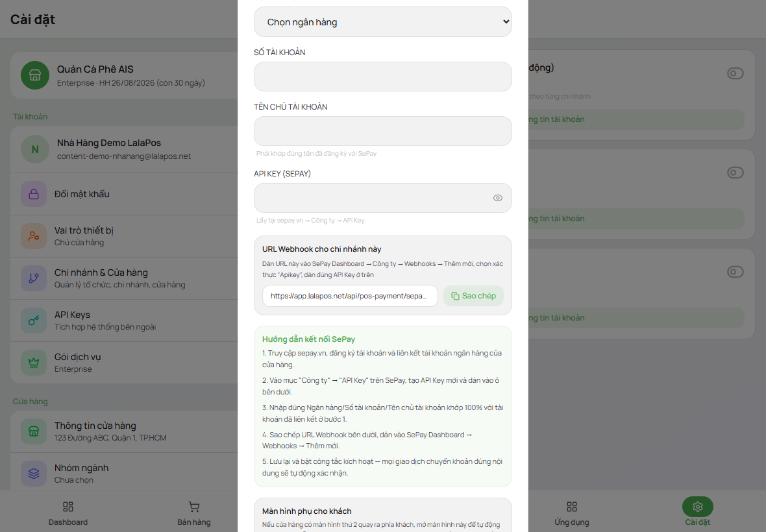Toggle the middle payment card switch

[x=735, y=173]
